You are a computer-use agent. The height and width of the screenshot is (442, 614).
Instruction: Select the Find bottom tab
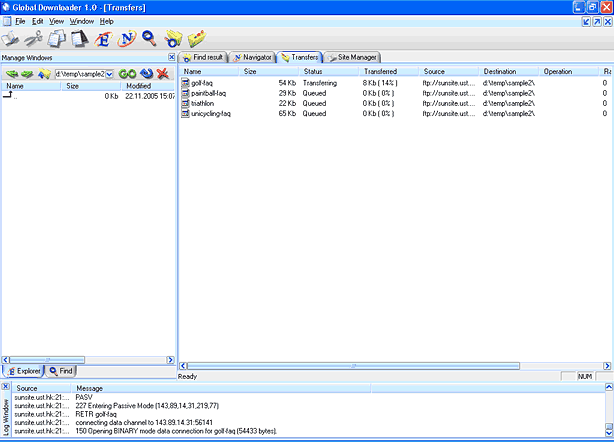point(61,371)
